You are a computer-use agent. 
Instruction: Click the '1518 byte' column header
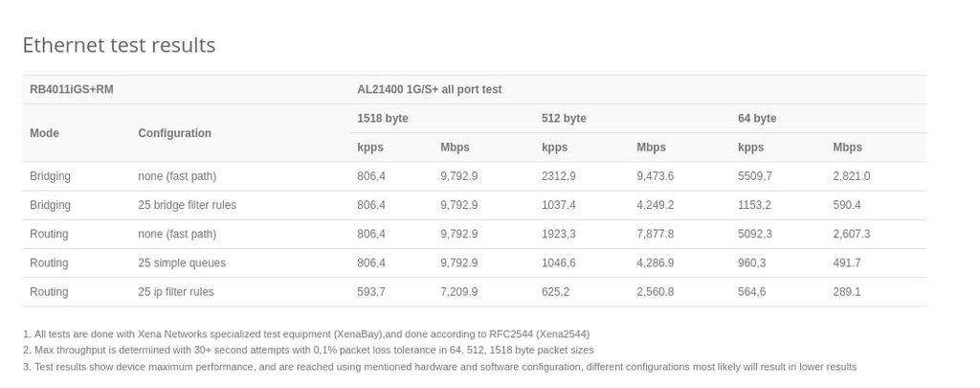[x=383, y=119]
